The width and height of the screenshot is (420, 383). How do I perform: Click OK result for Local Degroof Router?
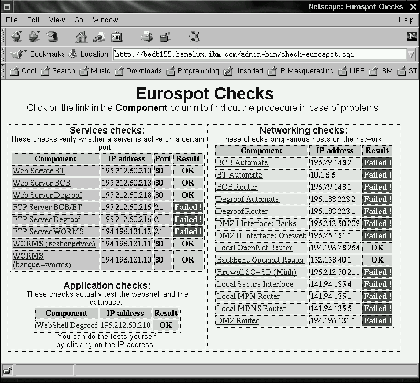coord(377,248)
